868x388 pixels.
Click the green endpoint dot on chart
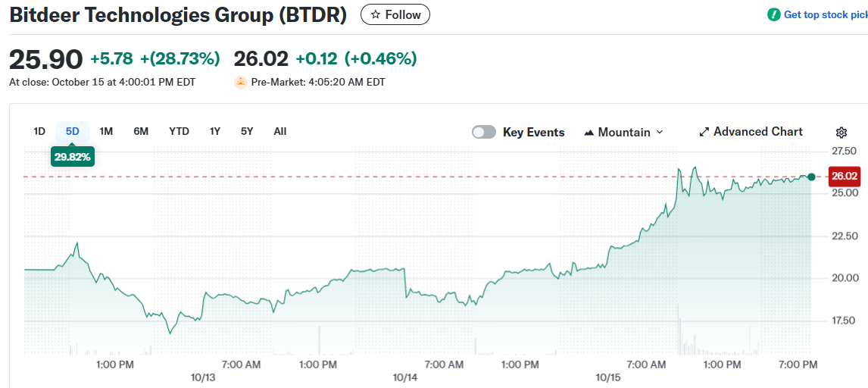(x=811, y=177)
